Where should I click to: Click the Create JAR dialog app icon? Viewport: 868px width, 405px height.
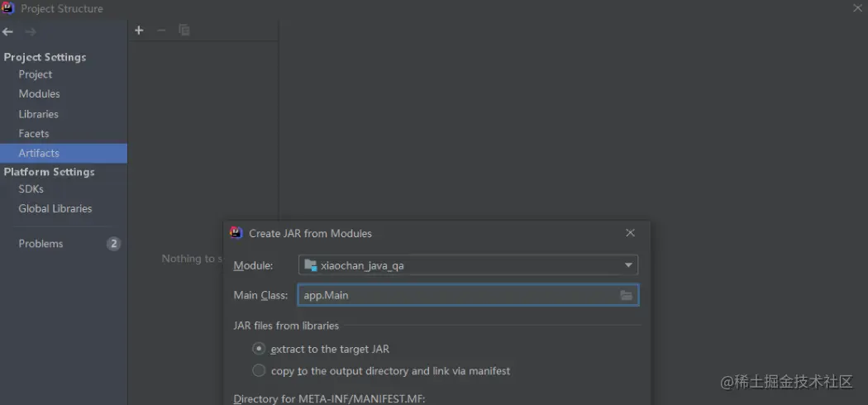point(236,233)
